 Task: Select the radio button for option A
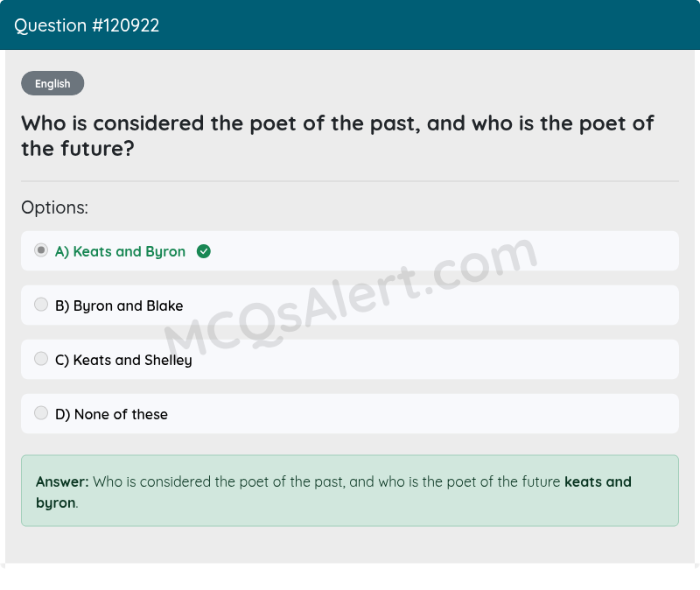pyautogui.click(x=40, y=250)
